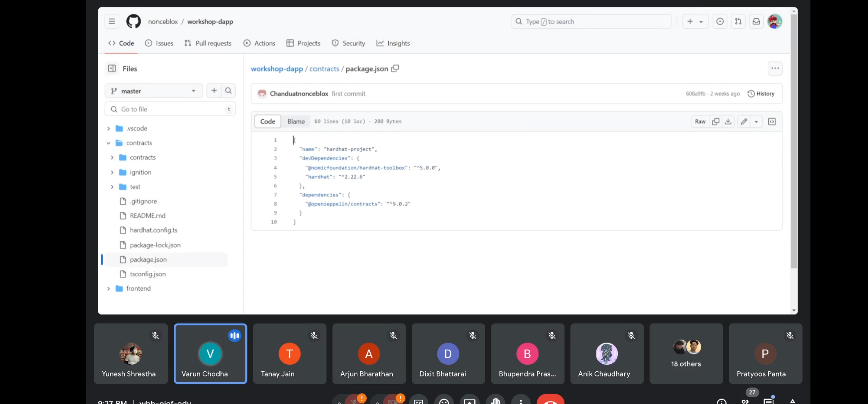Image resolution: width=868 pixels, height=404 pixels.
Task: Open pull requests shortcut icon in header
Action: [x=738, y=21]
